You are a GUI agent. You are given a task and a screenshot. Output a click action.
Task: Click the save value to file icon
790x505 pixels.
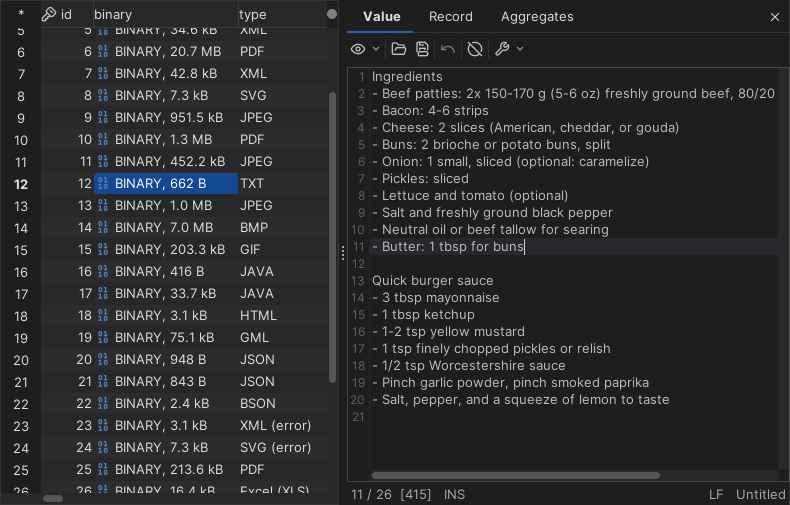(423, 49)
